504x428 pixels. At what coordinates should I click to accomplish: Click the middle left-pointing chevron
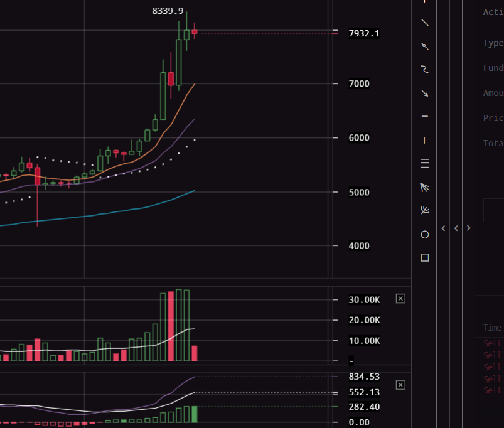(456, 228)
